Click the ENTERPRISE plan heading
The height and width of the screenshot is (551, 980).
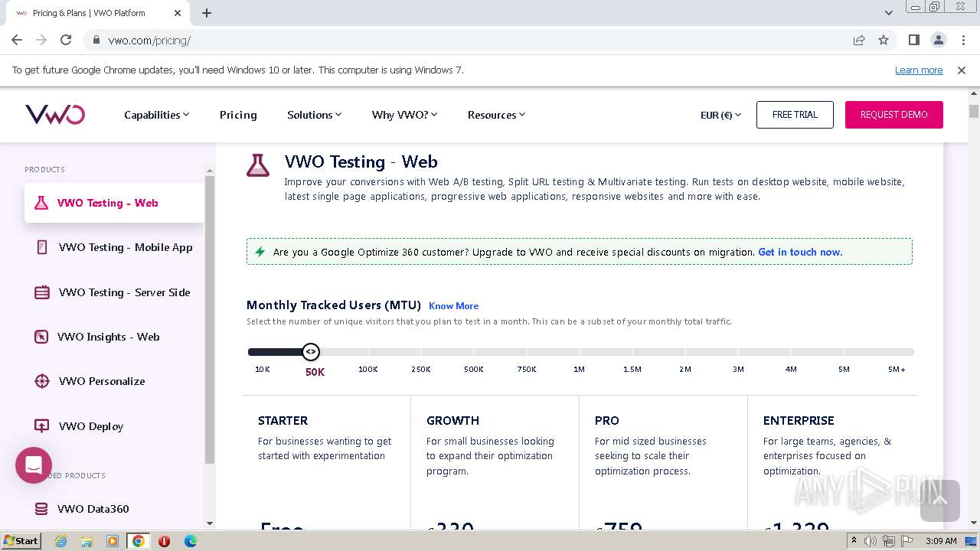tap(799, 420)
